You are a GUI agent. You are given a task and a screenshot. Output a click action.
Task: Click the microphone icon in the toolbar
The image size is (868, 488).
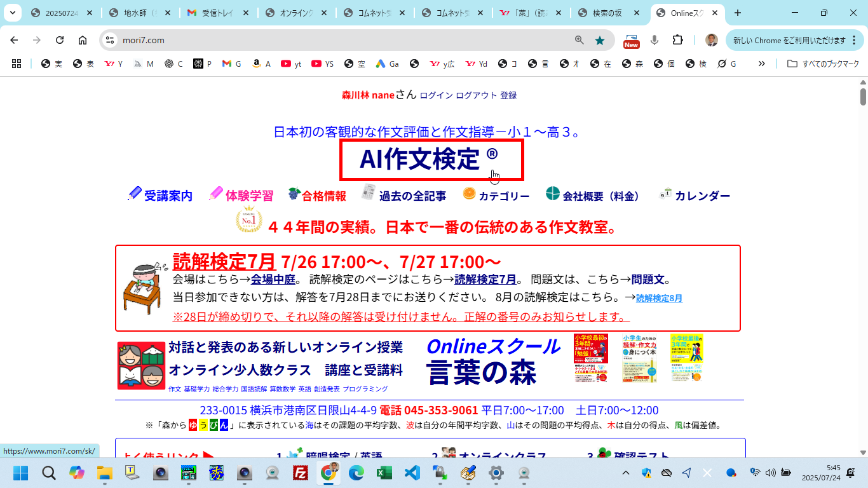pos(654,40)
